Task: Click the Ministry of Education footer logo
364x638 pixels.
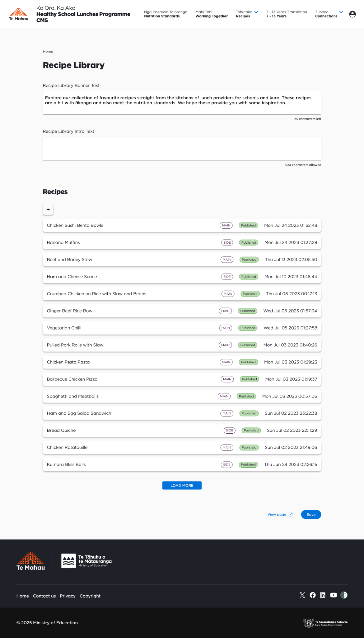Action: (86, 561)
